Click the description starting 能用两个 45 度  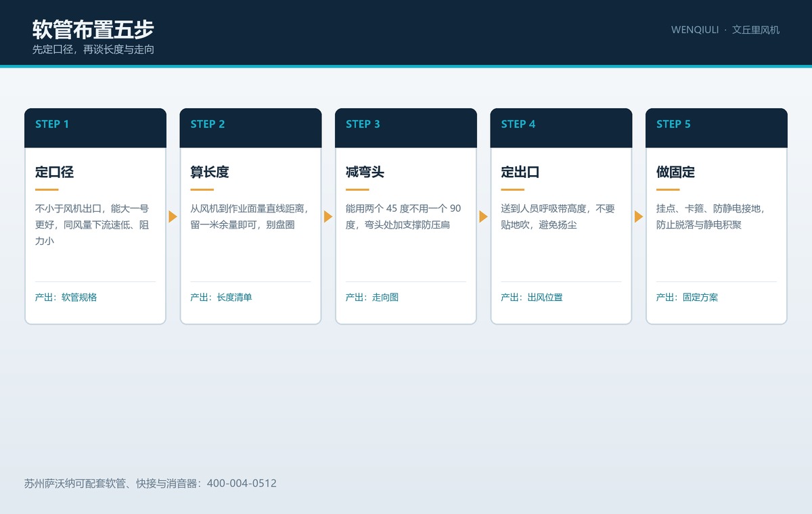pyautogui.click(x=404, y=216)
